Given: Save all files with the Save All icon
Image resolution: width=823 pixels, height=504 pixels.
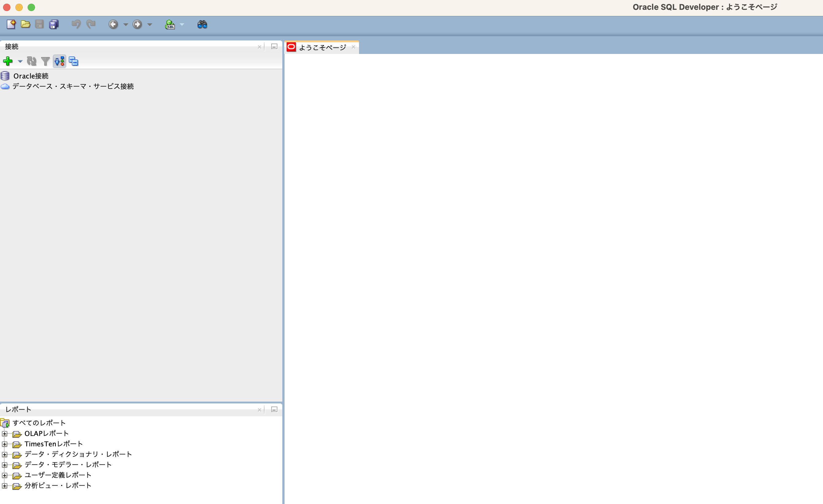Looking at the screenshot, I should [x=53, y=24].
